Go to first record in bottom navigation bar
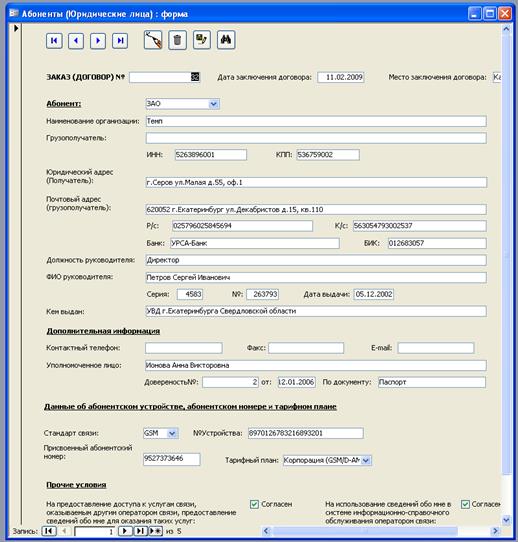This screenshot has width=518, height=542. (x=49, y=531)
